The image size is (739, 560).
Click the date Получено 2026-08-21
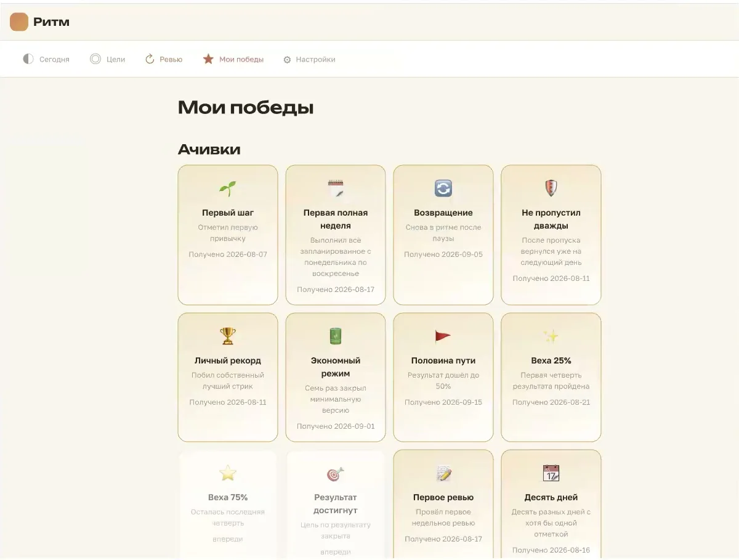[551, 402]
